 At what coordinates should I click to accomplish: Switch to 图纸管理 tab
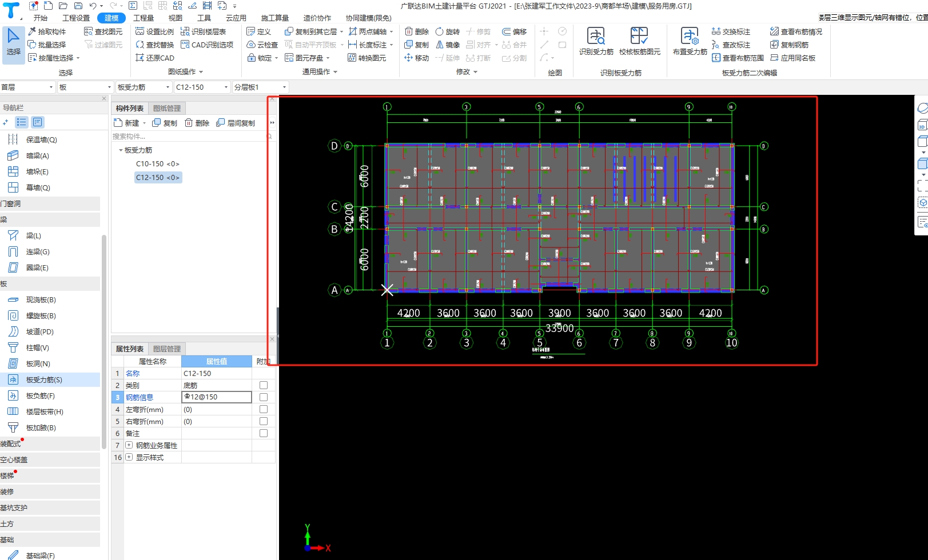[167, 108]
